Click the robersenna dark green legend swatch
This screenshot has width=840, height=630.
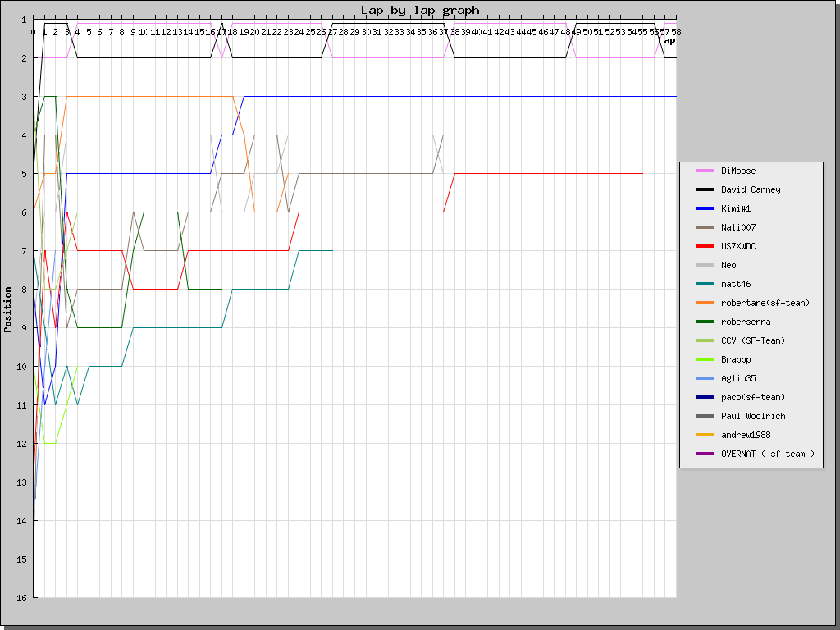[x=705, y=322]
